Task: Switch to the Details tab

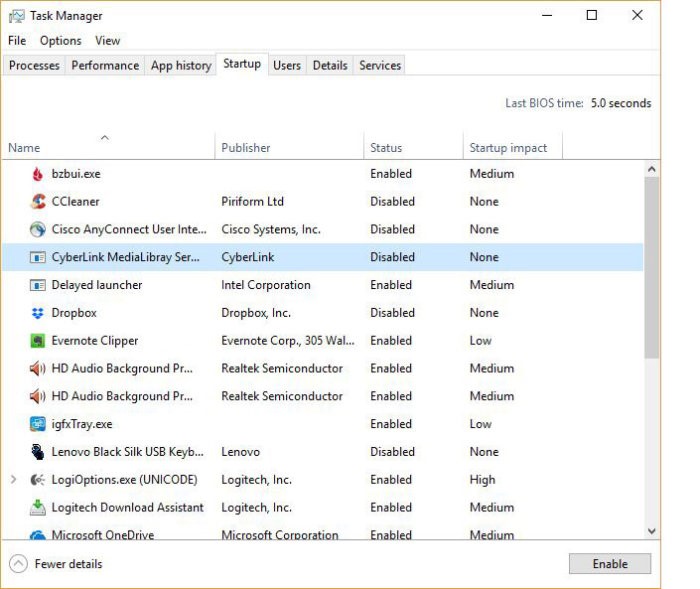Action: 330,66
